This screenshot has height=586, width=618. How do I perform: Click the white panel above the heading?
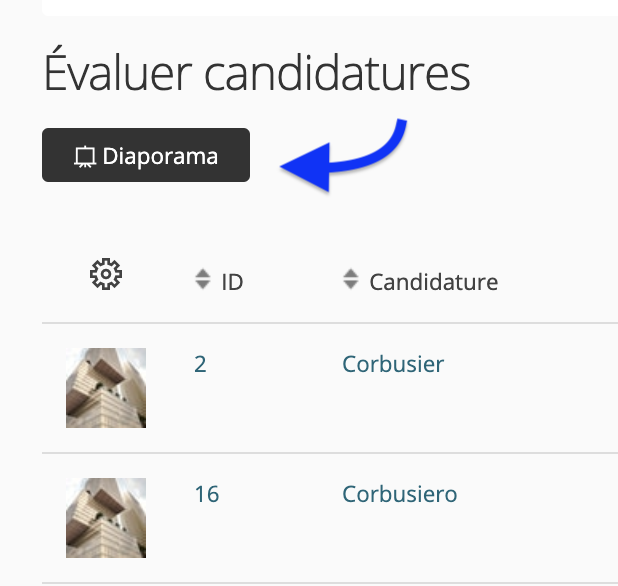click(x=330, y=7)
